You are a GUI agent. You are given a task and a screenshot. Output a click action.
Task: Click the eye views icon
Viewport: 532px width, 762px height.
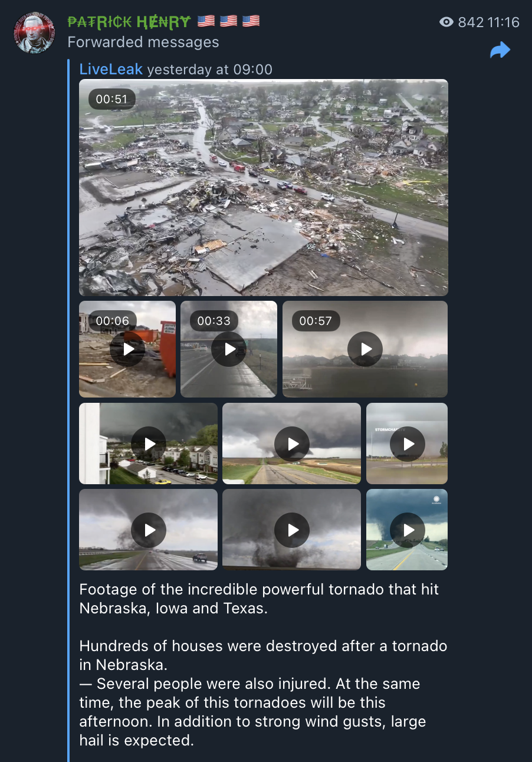pos(446,22)
